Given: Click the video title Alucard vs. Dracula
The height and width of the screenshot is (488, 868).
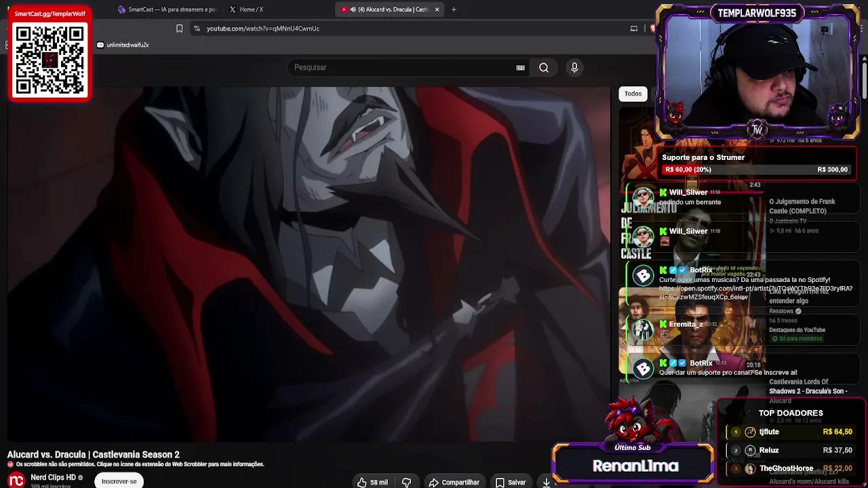Looking at the screenshot, I should (94, 455).
